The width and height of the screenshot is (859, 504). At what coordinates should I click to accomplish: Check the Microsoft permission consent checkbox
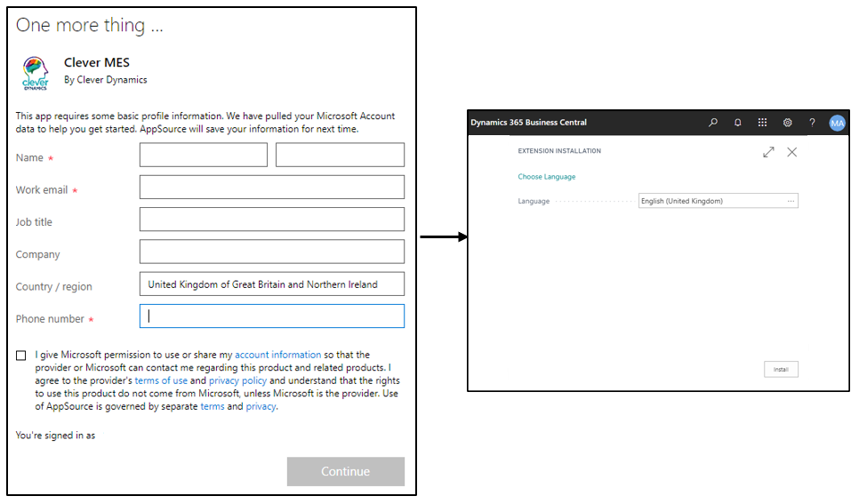coord(20,356)
